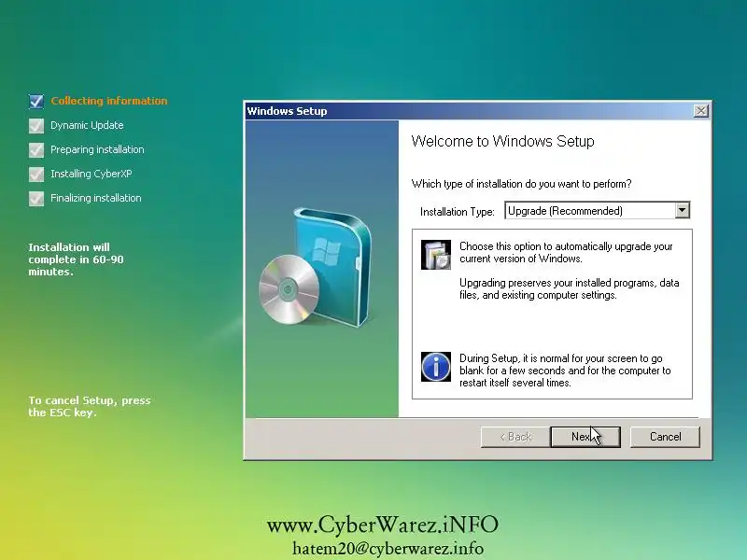The width and height of the screenshot is (747, 560).
Task: Click the Next button
Action: [x=585, y=437]
